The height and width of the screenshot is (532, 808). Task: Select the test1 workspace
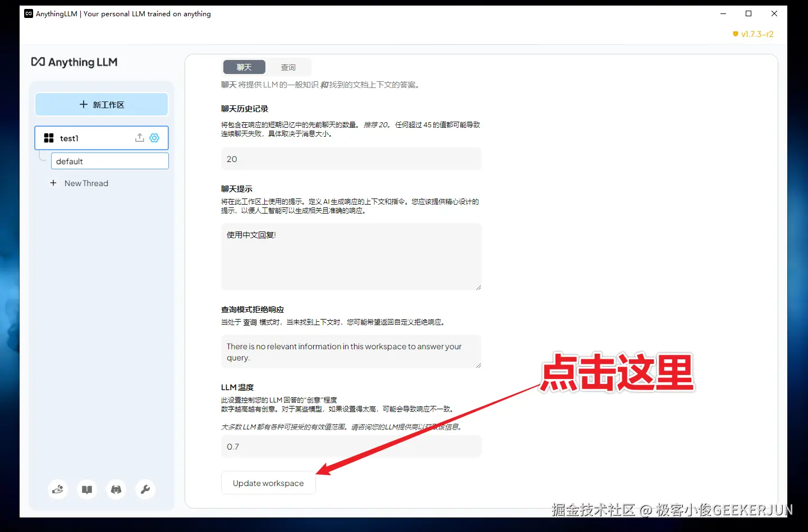coord(102,138)
